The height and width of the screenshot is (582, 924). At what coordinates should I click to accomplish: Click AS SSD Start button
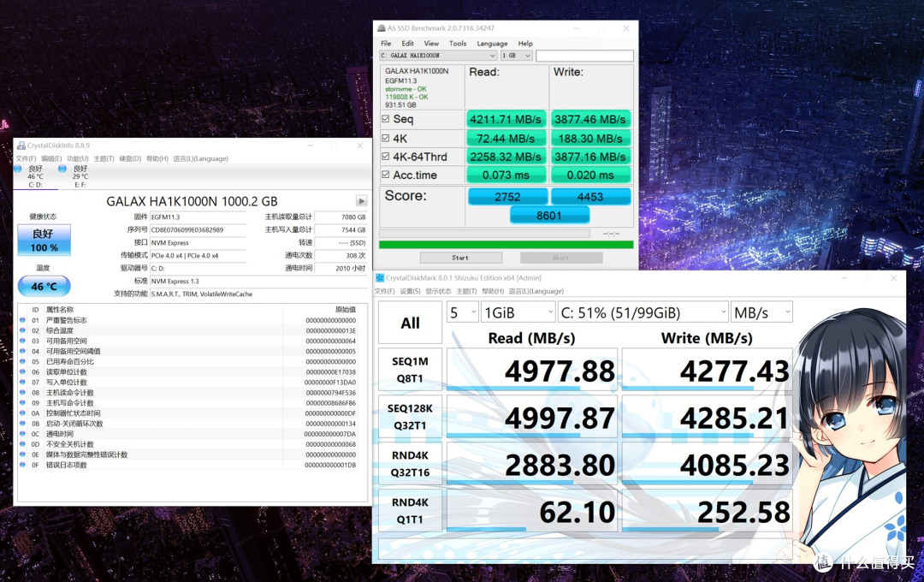pyautogui.click(x=461, y=258)
